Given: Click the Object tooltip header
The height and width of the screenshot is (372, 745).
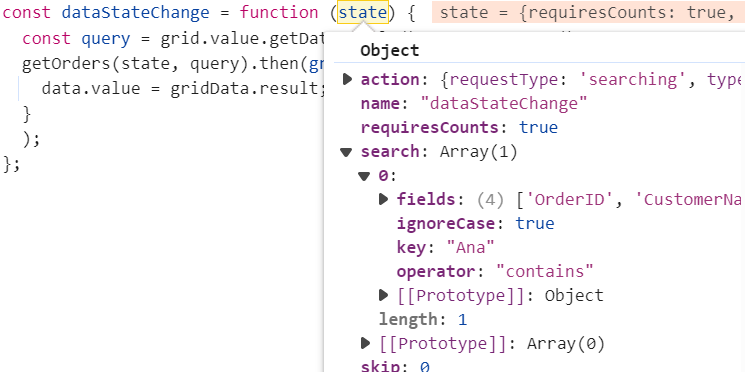Looking at the screenshot, I should 390,50.
